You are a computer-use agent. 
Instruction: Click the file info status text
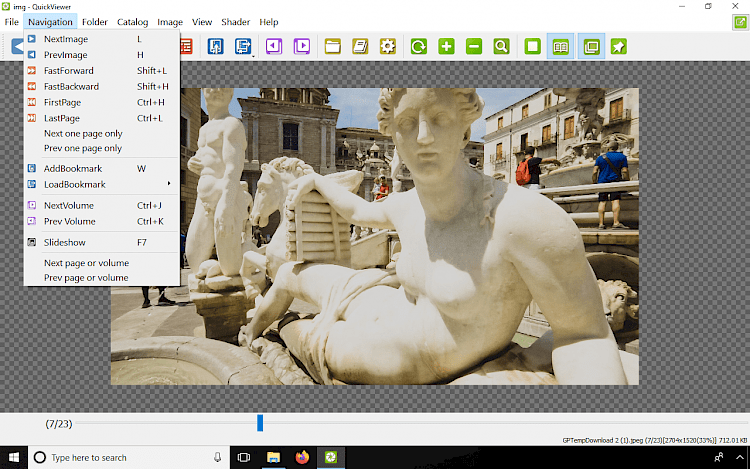pyautogui.click(x=655, y=440)
